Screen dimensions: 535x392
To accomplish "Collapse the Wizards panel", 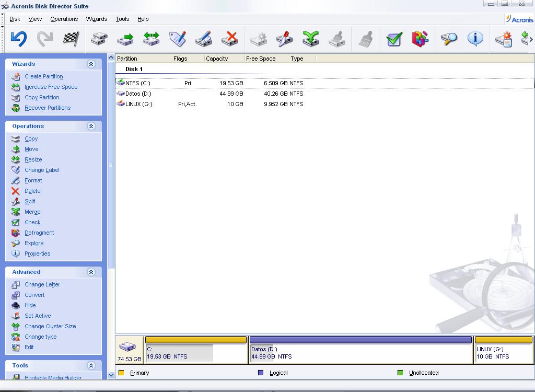I will pyautogui.click(x=91, y=64).
